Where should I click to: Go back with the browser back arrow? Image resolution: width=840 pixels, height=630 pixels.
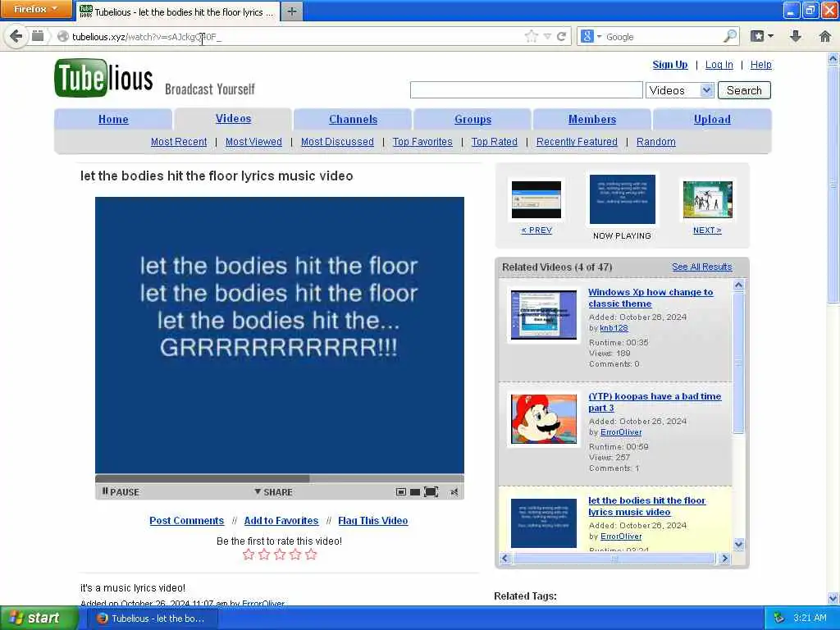click(x=16, y=36)
